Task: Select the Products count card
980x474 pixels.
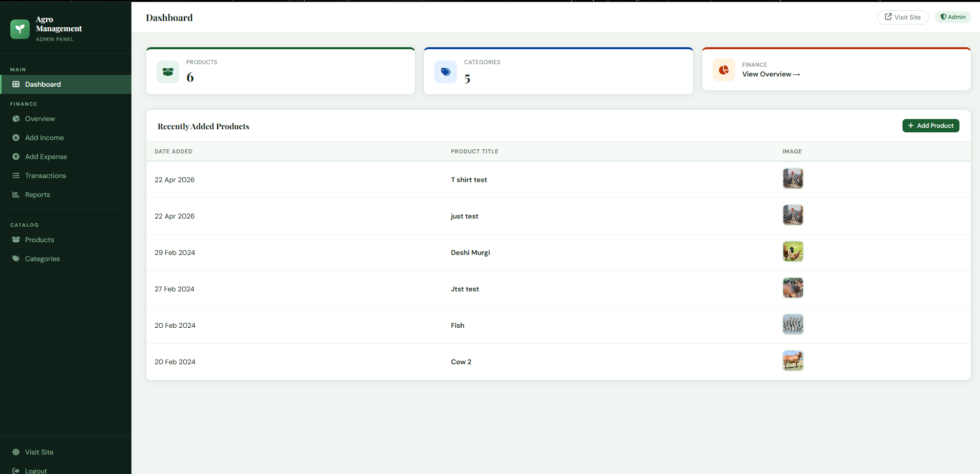Action: point(280,71)
